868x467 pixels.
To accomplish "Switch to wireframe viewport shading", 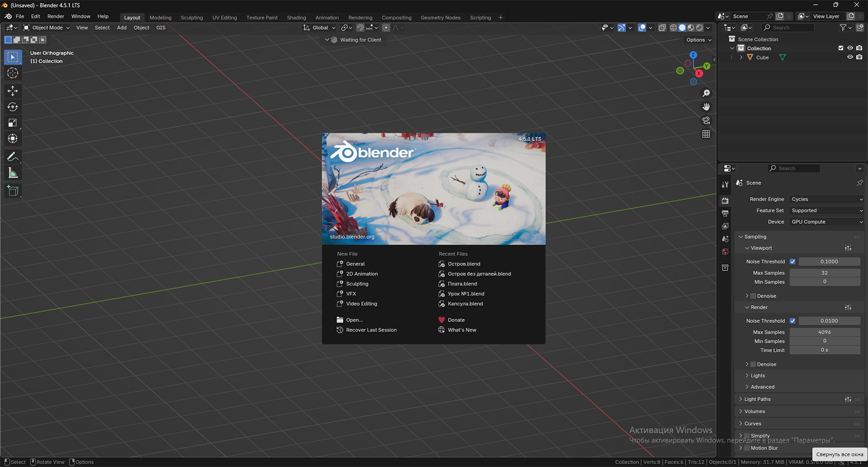I will (x=674, y=28).
